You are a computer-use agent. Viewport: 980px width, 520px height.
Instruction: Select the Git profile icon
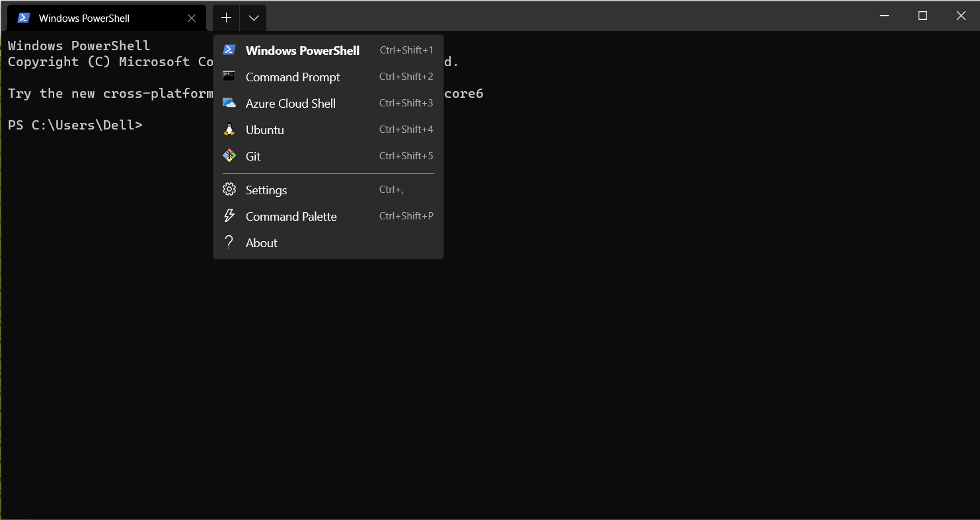tap(229, 155)
